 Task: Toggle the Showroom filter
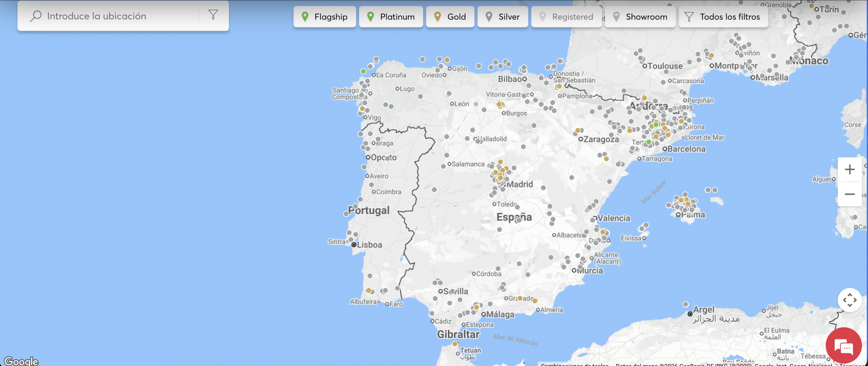point(640,17)
